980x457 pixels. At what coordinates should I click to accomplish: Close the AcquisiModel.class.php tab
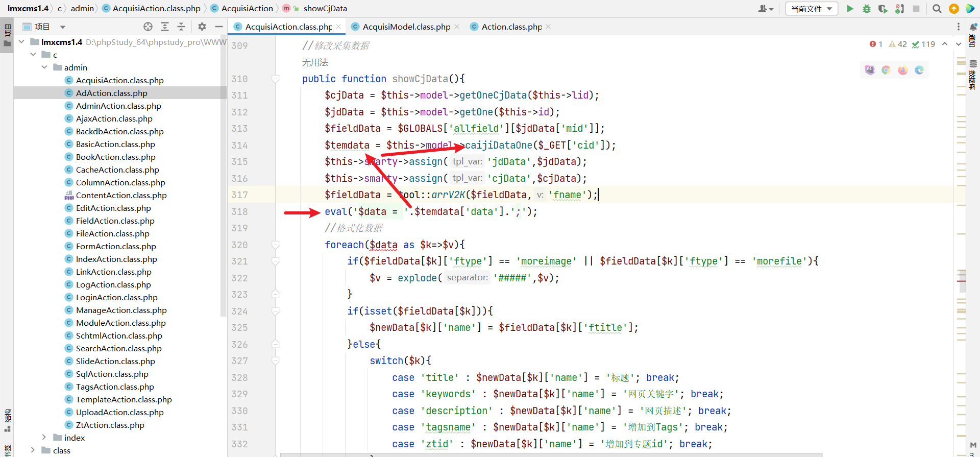[457, 27]
